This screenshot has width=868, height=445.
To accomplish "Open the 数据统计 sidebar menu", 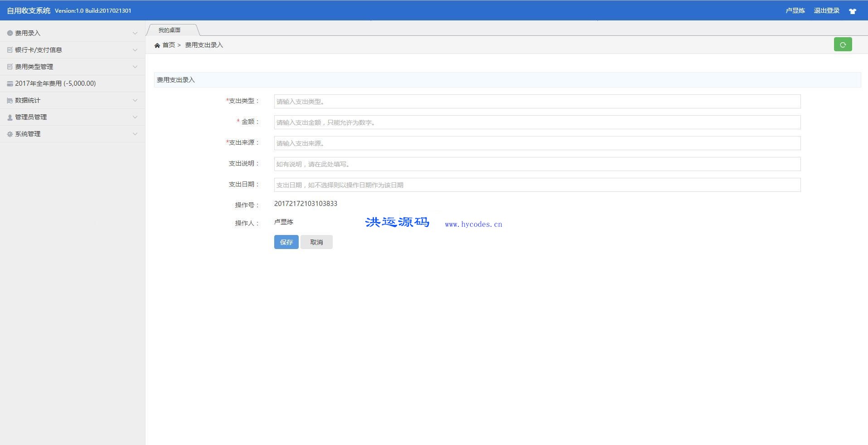I will point(73,100).
